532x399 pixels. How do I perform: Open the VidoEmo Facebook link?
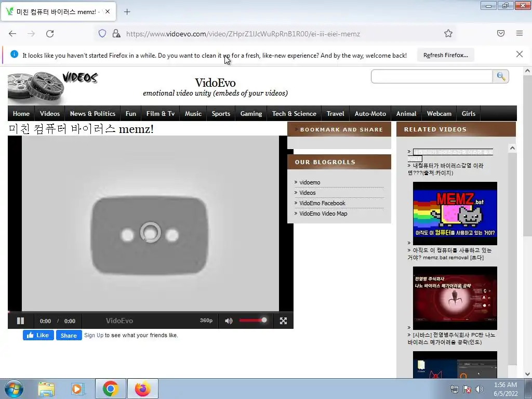[x=322, y=203]
